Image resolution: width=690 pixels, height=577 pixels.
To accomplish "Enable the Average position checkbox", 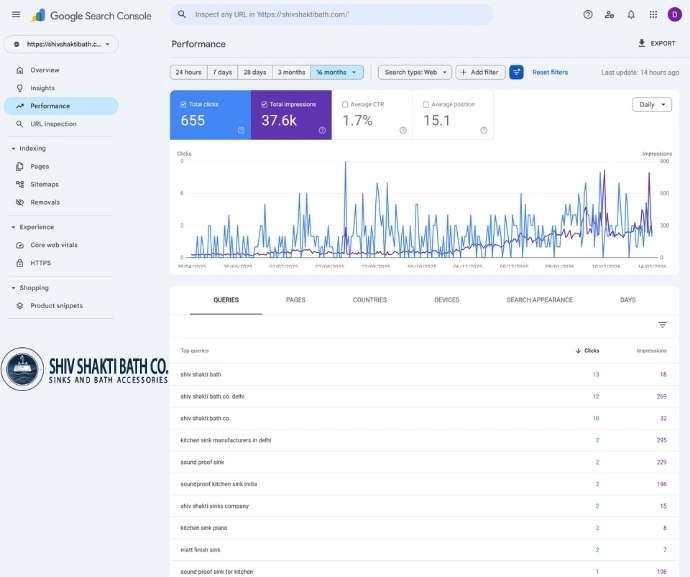I will [x=427, y=104].
